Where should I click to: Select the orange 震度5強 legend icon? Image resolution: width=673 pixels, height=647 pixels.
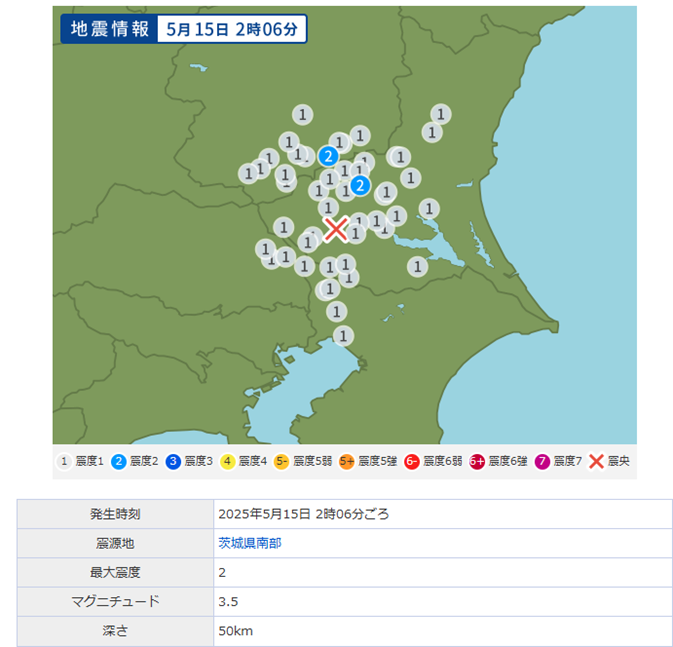point(347,461)
